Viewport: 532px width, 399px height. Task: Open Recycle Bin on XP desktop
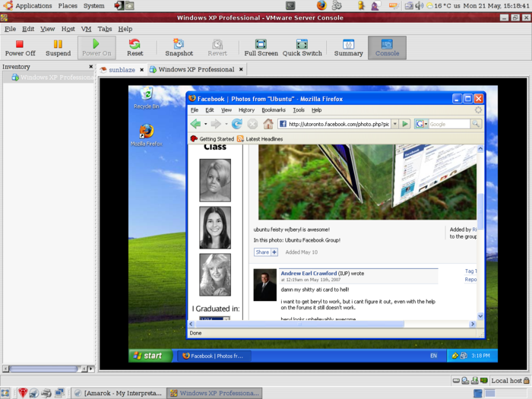[x=147, y=98]
